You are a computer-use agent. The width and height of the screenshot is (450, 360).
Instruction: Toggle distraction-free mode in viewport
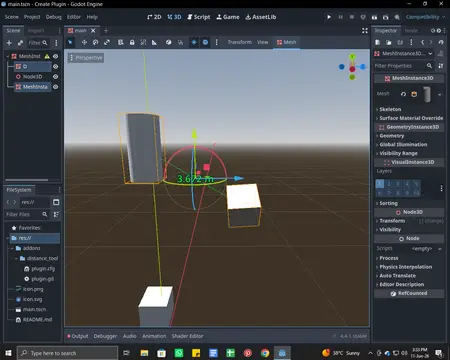(x=365, y=31)
